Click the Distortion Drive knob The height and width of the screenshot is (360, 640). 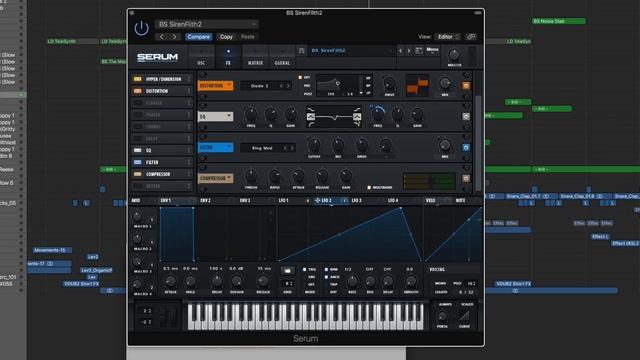point(389,84)
